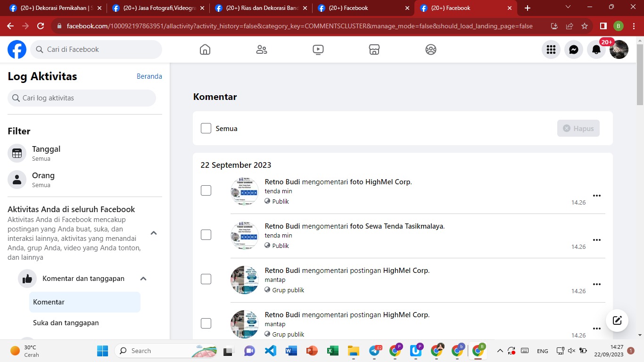Show hidden system tray icons
The image size is (644, 362).
point(500,351)
